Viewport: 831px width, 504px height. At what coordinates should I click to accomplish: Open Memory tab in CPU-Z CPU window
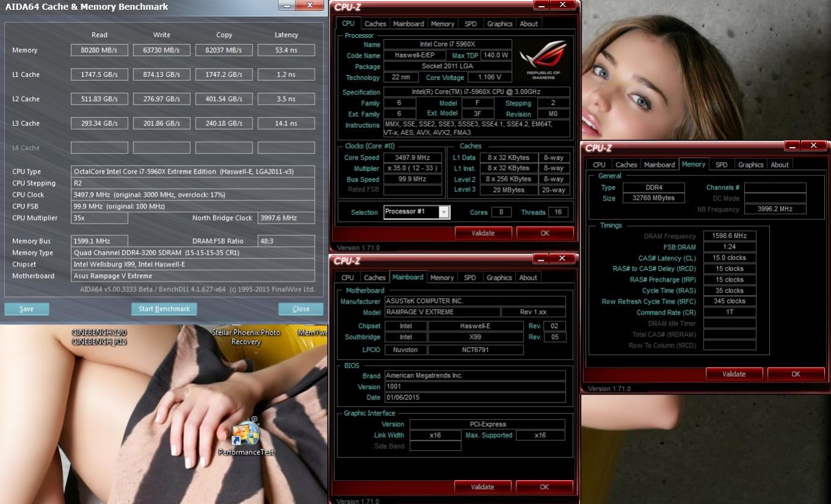coord(442,24)
